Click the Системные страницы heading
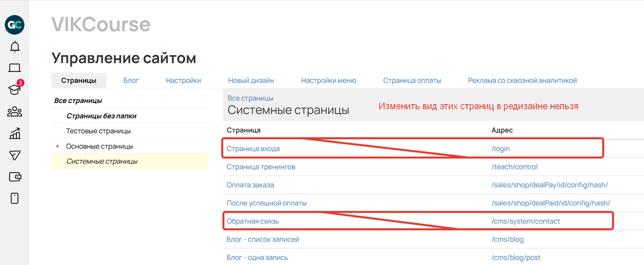Viewport: 644px width, 265px height. (288, 111)
